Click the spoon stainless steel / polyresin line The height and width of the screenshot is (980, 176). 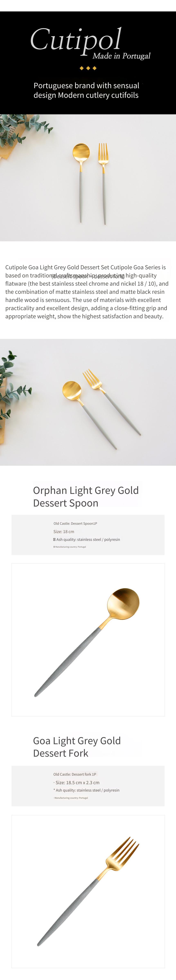[87, 539]
